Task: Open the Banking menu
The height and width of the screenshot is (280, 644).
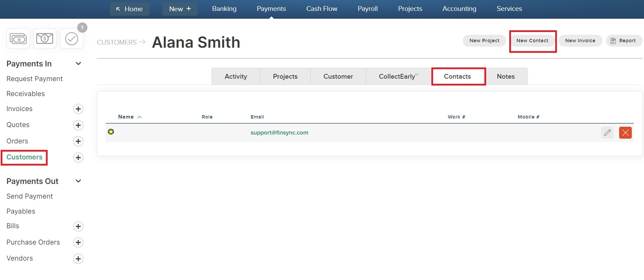Action: pyautogui.click(x=224, y=9)
